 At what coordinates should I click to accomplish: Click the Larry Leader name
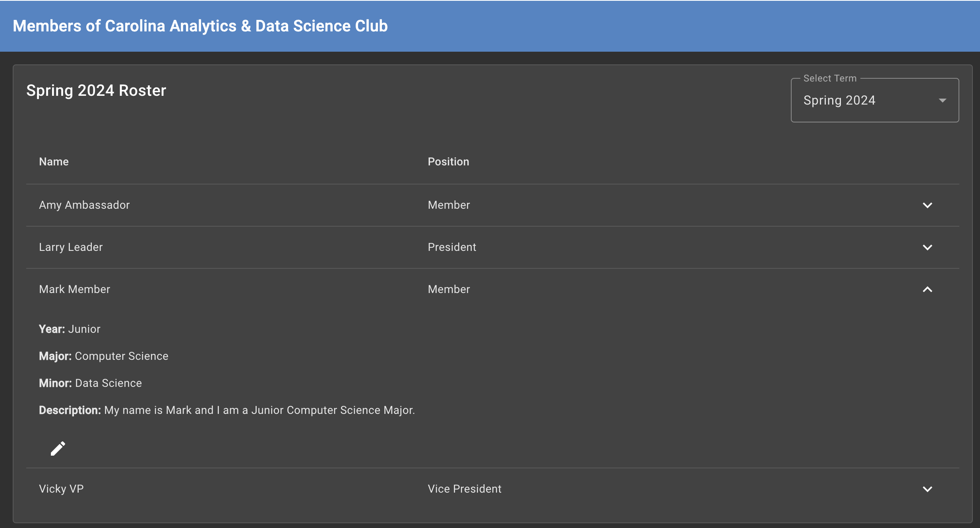71,247
